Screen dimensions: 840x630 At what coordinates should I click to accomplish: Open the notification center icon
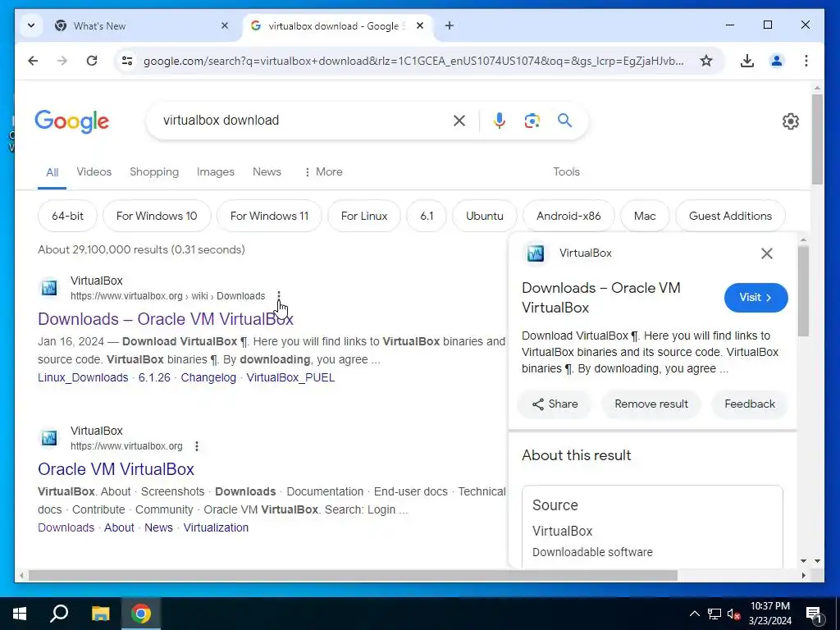pos(813,614)
